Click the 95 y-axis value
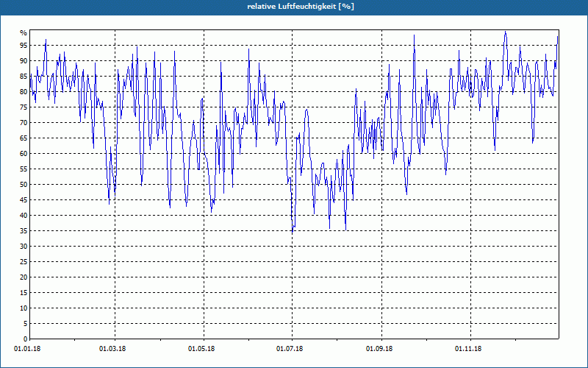The width and height of the screenshot is (588, 368). pyautogui.click(x=24, y=46)
